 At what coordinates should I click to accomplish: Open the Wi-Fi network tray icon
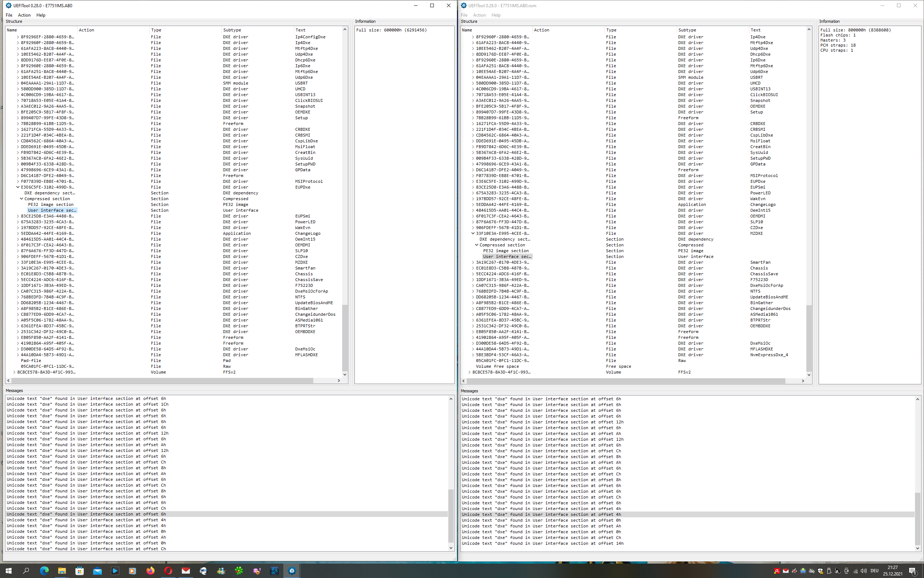pos(855,571)
